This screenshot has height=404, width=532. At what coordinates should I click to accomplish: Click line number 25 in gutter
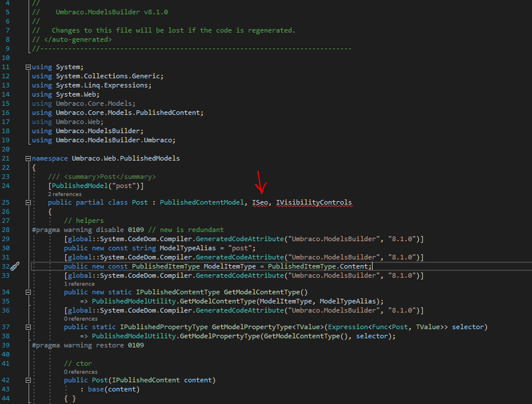(x=6, y=202)
